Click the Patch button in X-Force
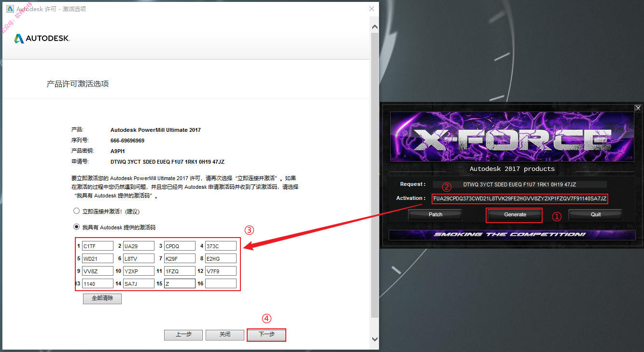This screenshot has height=352, width=644. click(x=435, y=214)
